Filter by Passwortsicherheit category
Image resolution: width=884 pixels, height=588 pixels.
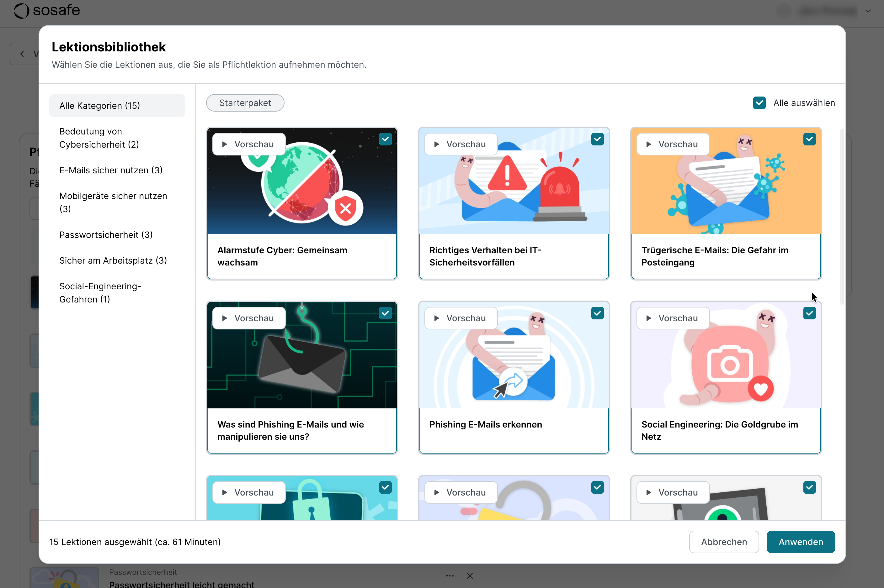click(x=117, y=234)
